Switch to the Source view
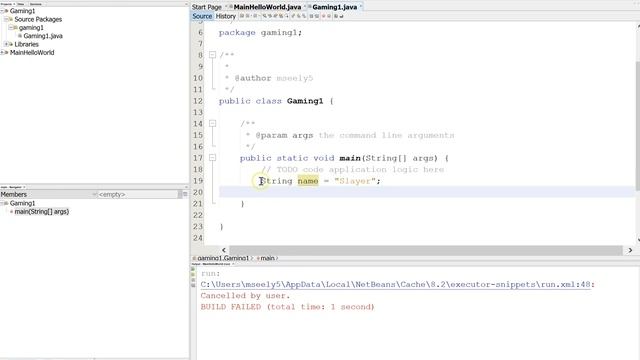 tap(202, 16)
